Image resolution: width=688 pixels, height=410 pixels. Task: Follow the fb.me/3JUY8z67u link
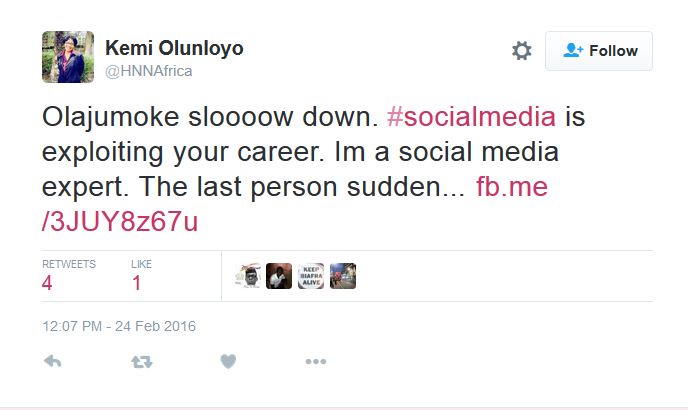[x=120, y=222]
